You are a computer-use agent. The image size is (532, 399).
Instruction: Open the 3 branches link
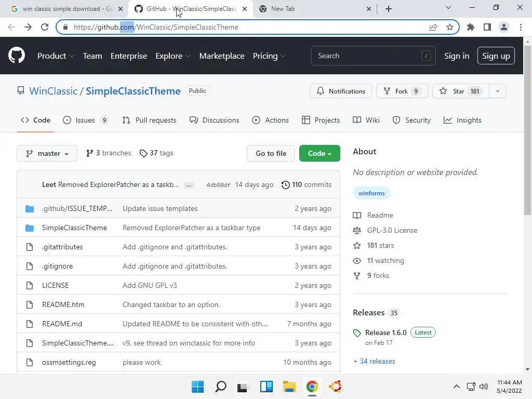pyautogui.click(x=109, y=153)
